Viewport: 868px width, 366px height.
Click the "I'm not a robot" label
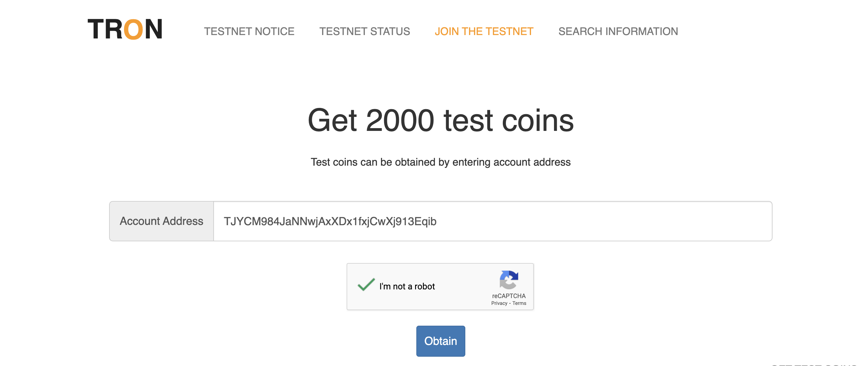point(407,287)
